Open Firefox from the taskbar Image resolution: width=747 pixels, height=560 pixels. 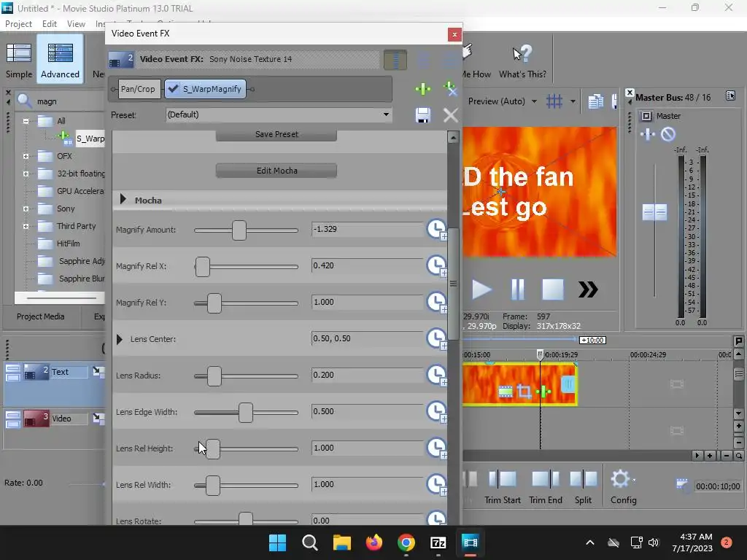pyautogui.click(x=374, y=542)
